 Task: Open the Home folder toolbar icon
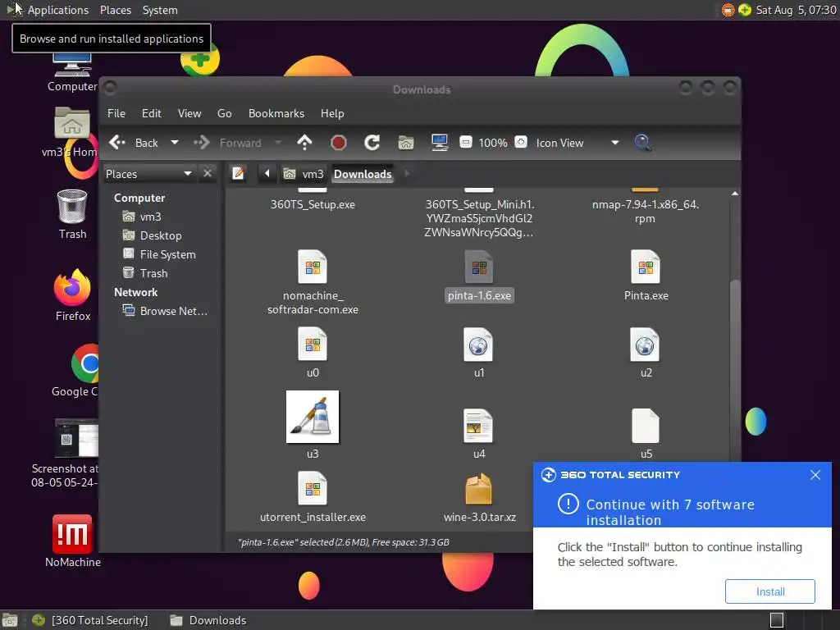(x=406, y=143)
